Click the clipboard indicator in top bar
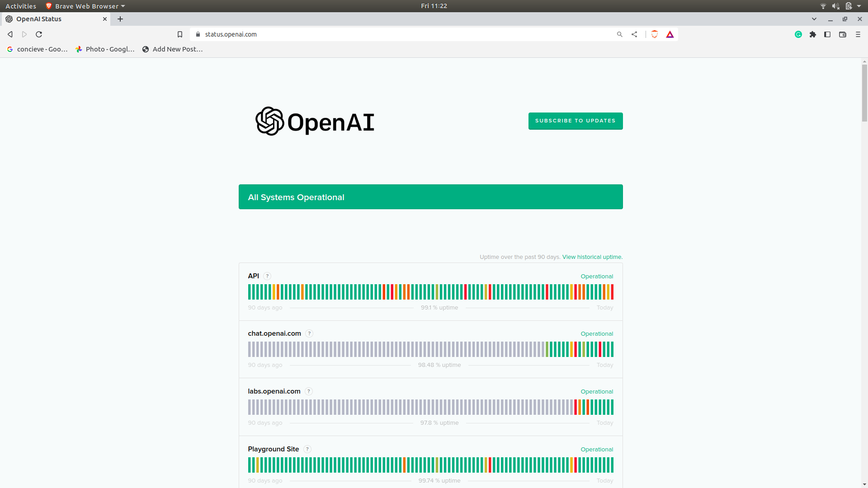 coord(849,6)
